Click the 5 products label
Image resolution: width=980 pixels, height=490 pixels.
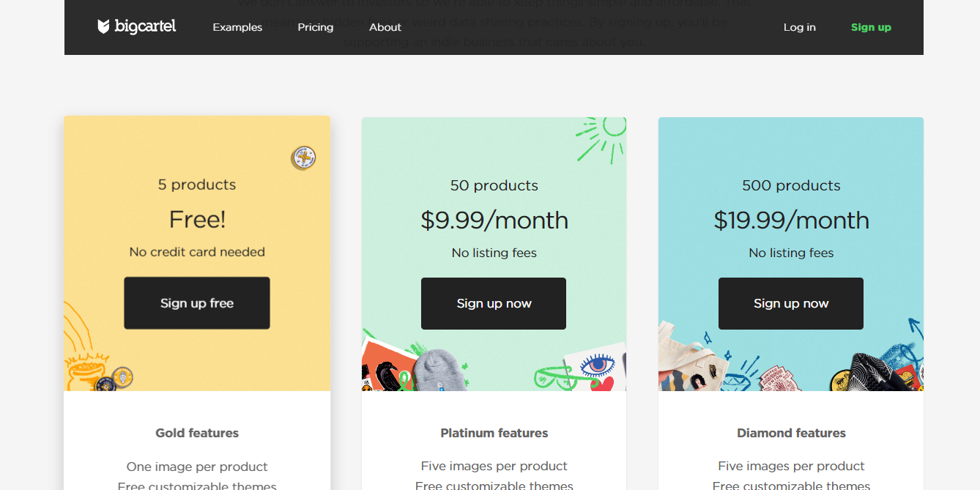(197, 185)
